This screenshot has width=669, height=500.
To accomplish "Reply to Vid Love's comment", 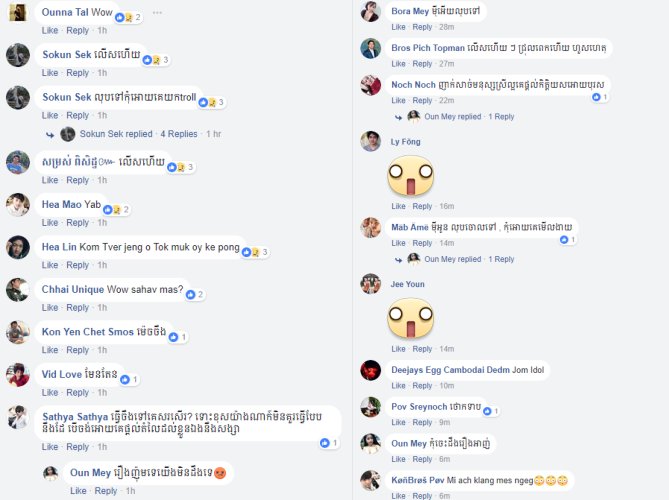I will pos(77,392).
